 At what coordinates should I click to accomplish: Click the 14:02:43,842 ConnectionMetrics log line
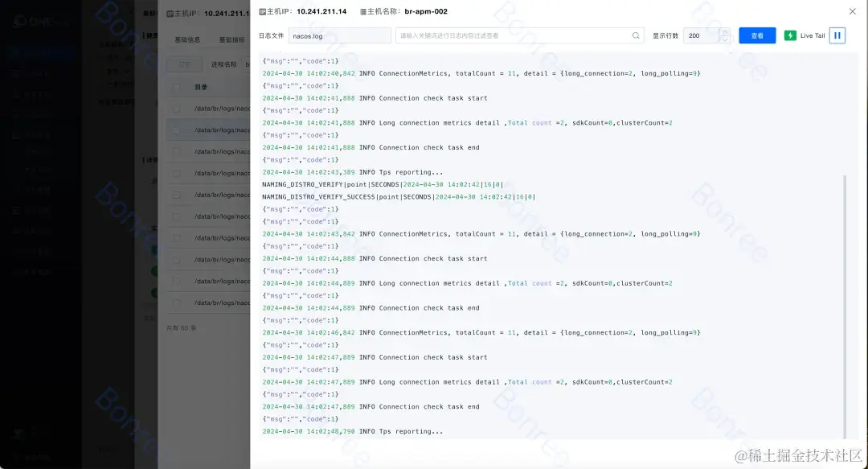(481, 234)
